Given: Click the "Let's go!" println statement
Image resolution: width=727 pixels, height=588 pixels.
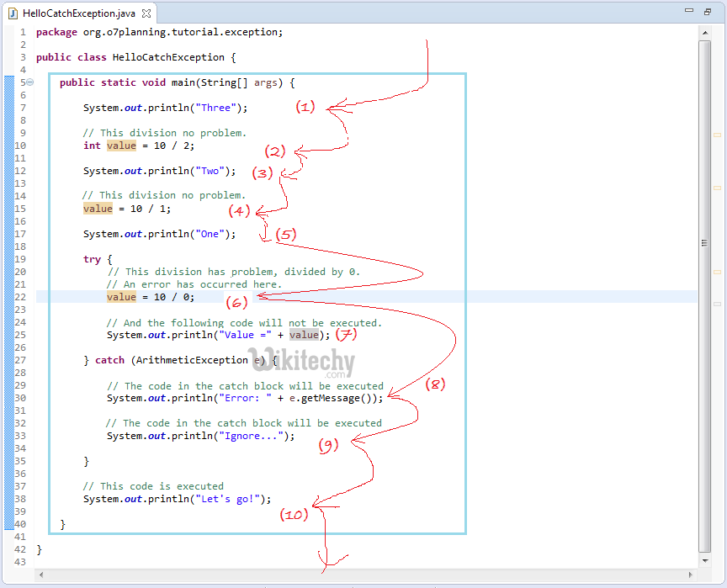Looking at the screenshot, I should 177,499.
